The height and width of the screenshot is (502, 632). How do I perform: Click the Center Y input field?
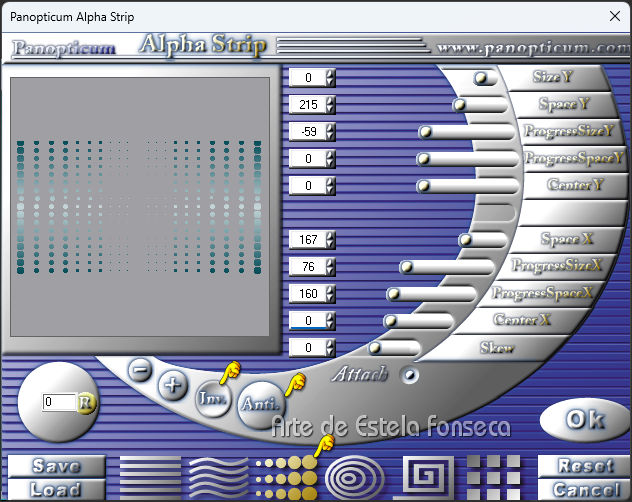coord(308,185)
